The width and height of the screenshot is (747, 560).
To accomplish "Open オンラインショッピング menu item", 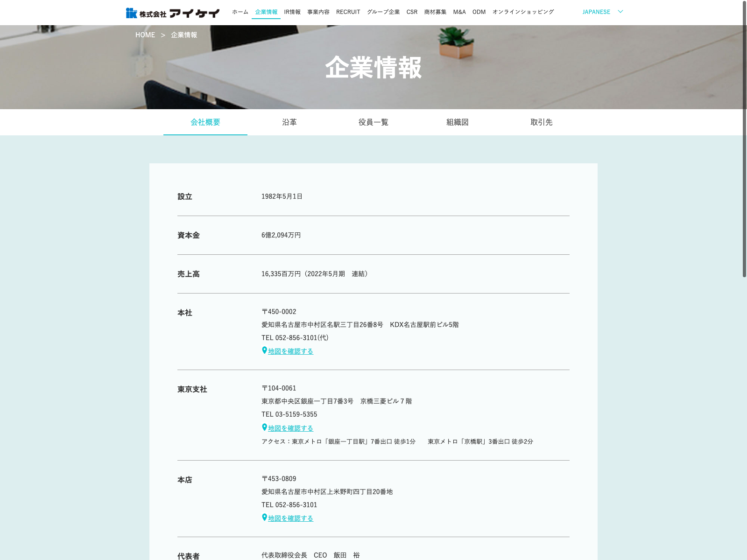I will [x=523, y=12].
